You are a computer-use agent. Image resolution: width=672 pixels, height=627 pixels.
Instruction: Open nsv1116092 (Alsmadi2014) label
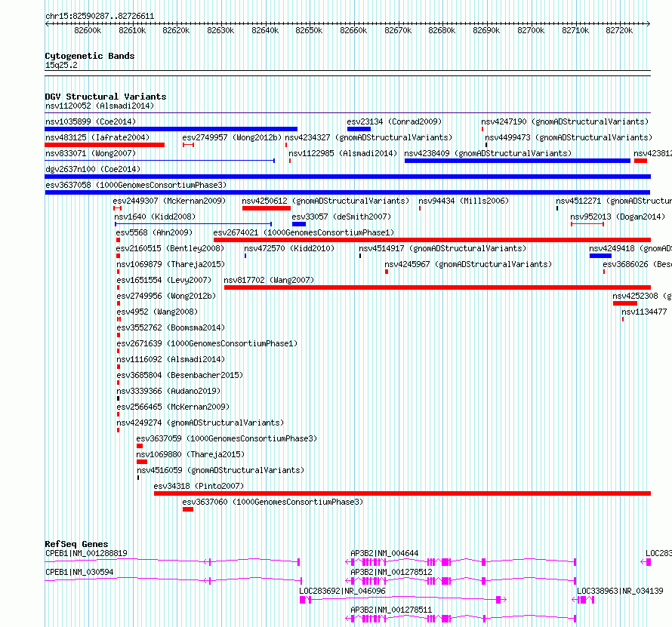(171, 359)
